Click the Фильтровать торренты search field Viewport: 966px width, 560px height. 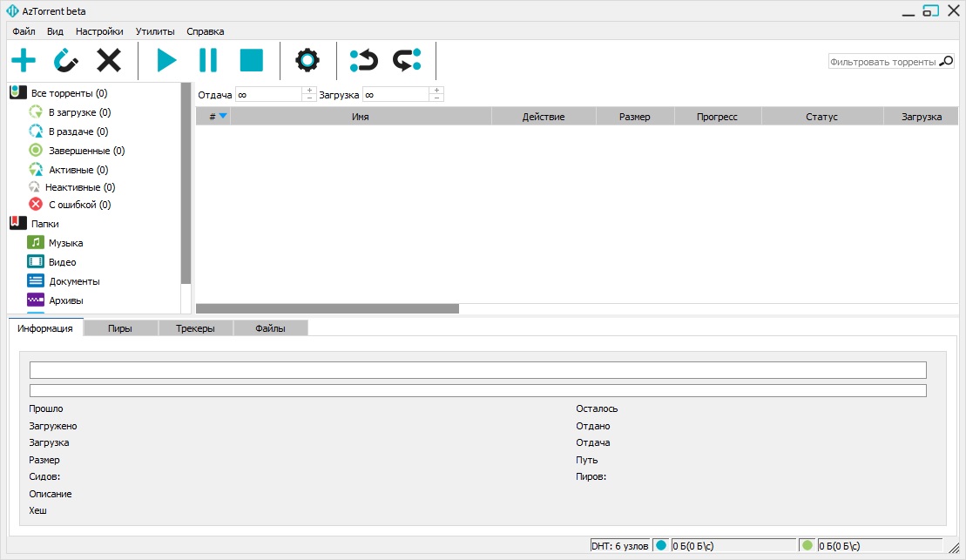tap(883, 62)
